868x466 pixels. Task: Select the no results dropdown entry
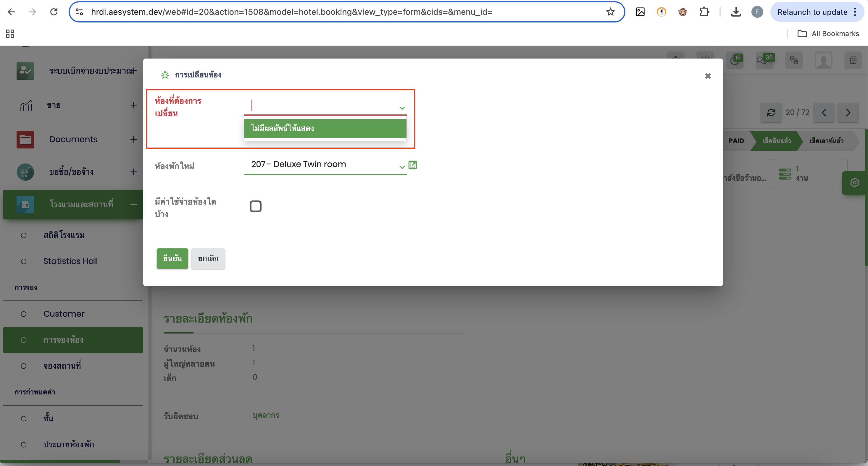tap(325, 128)
